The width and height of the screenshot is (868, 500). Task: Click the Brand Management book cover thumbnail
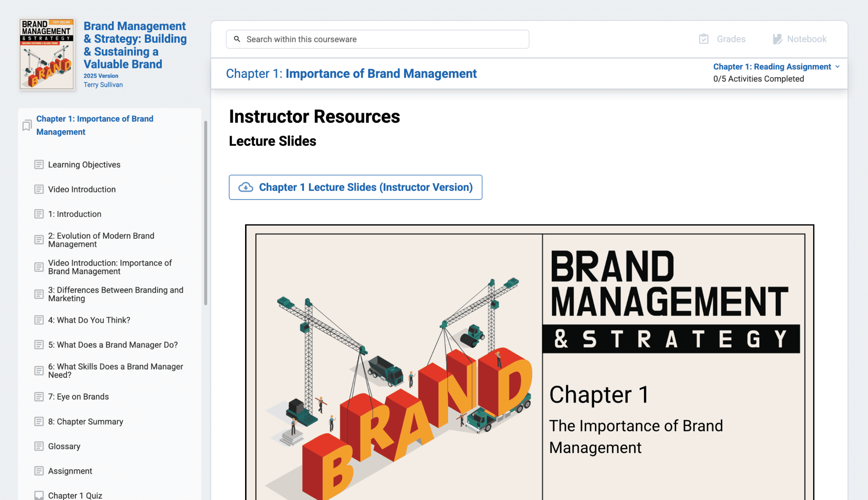47,54
